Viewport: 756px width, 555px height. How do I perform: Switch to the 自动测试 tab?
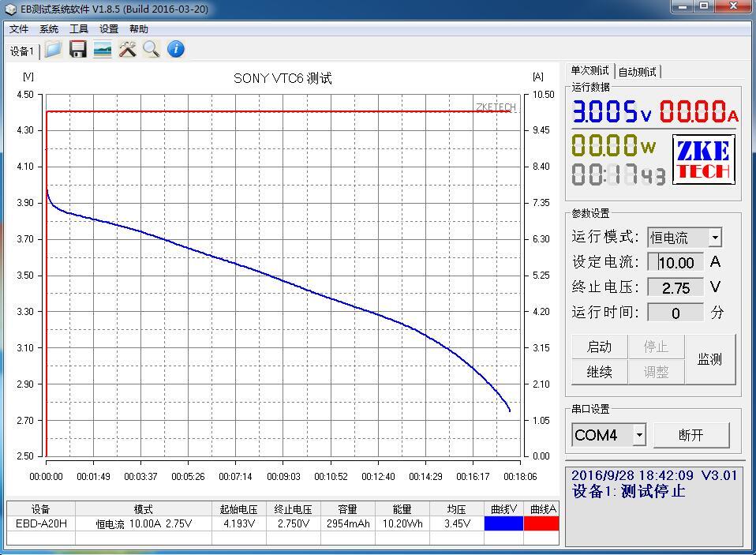[637, 72]
